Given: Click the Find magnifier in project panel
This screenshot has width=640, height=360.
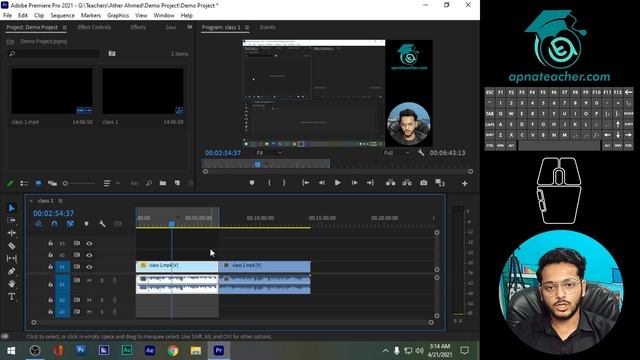Looking at the screenshot, I should point(149,184).
